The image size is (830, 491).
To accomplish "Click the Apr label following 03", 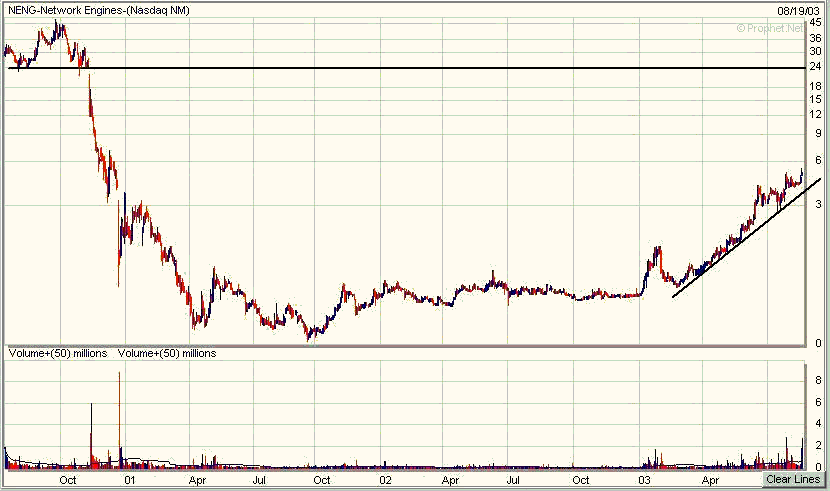I will (710, 480).
